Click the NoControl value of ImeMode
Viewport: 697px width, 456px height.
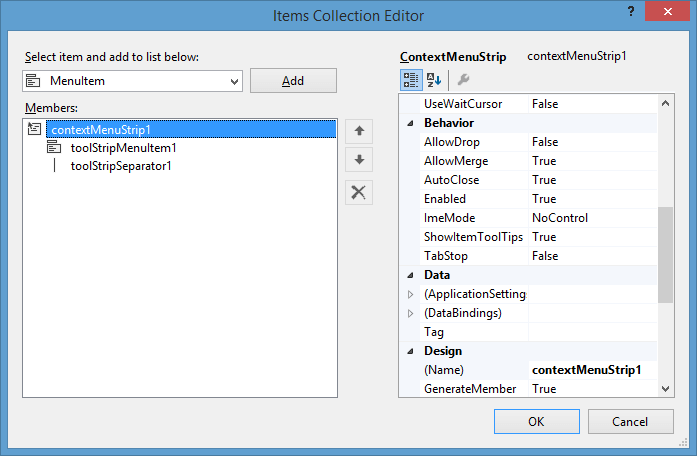click(560, 218)
